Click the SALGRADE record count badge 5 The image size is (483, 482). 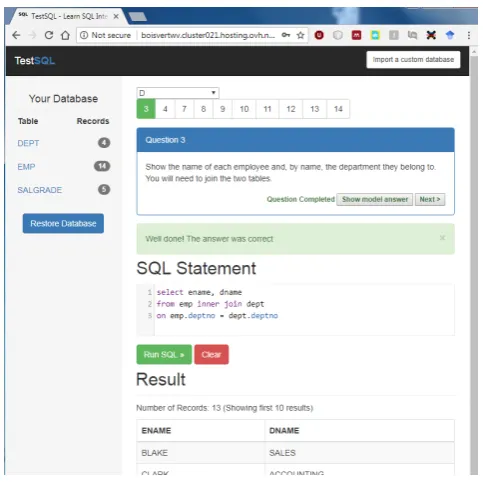104,190
